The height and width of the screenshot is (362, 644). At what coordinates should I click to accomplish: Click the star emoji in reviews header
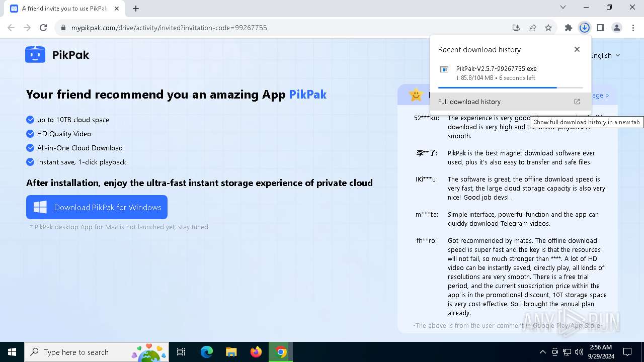pos(416,95)
